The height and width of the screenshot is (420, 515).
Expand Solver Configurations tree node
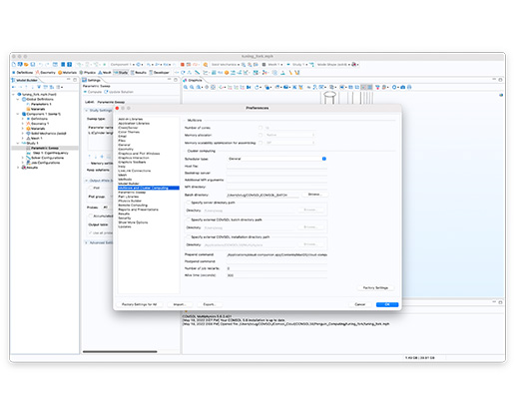tap(23, 158)
